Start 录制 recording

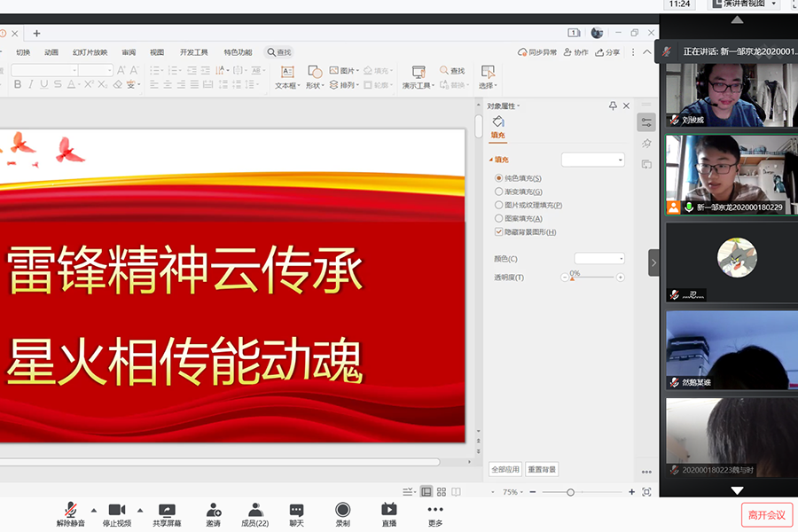[342, 510]
